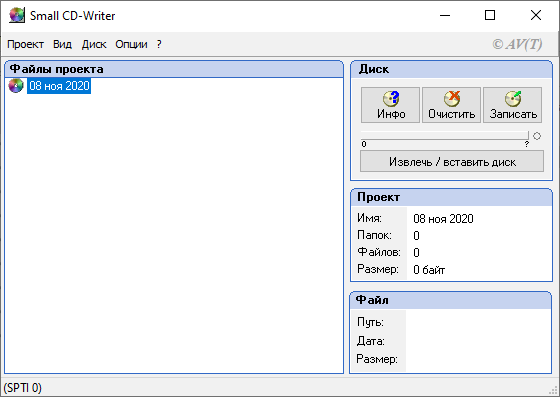Close the Small CD-Writer window
The width and height of the screenshot is (560, 397).
coord(536,15)
